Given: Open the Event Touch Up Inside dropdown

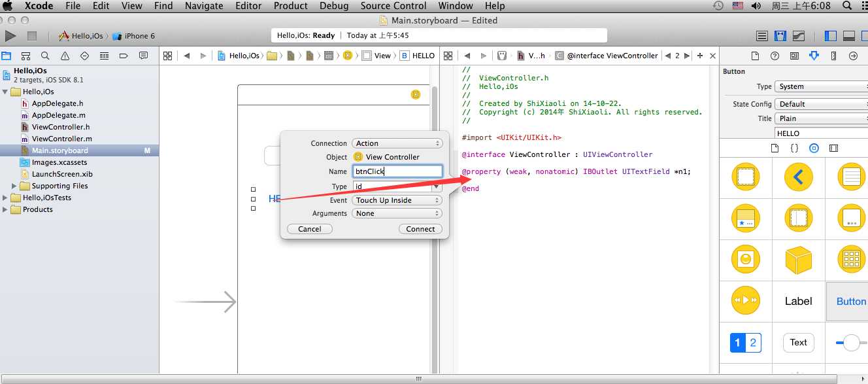Looking at the screenshot, I should (397, 200).
